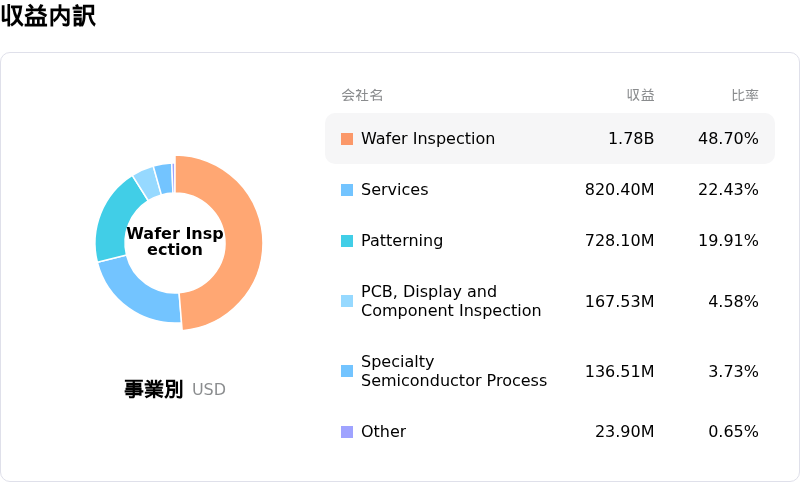800x482 pixels.
Task: Click the 比率 column header
Action: tap(745, 95)
